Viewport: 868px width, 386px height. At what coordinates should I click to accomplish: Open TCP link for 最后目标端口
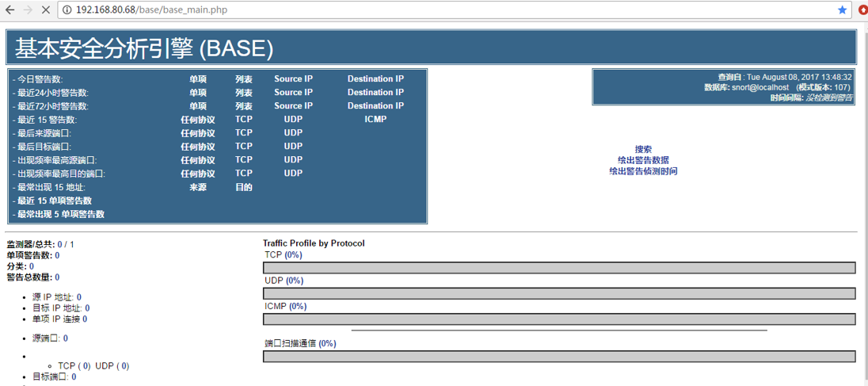[244, 146]
